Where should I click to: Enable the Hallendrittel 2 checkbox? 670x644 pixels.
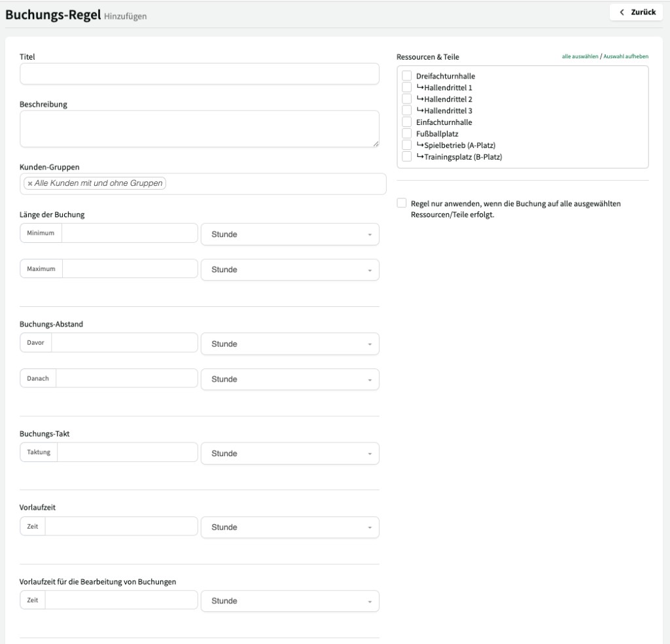click(407, 99)
